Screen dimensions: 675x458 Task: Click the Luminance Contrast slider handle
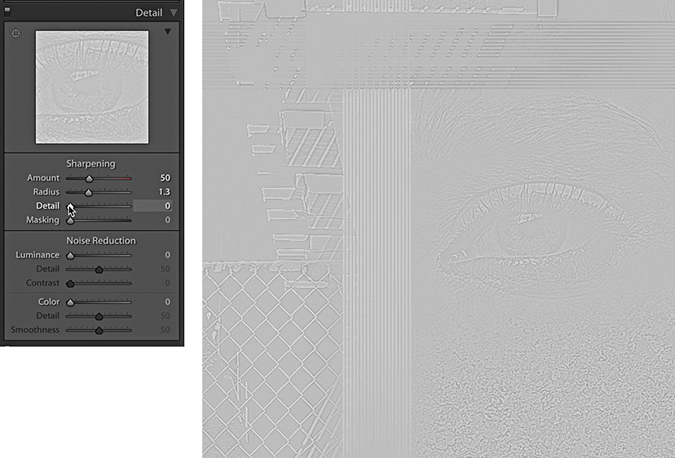click(70, 283)
